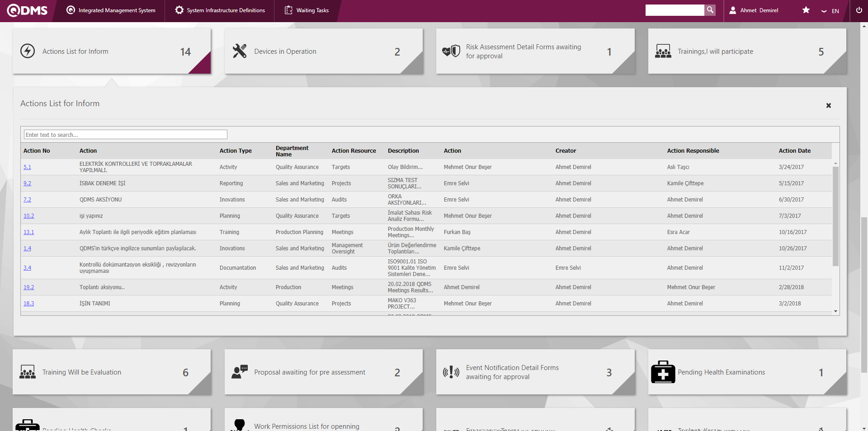
Task: Click the search magnifier button
Action: 710,10
